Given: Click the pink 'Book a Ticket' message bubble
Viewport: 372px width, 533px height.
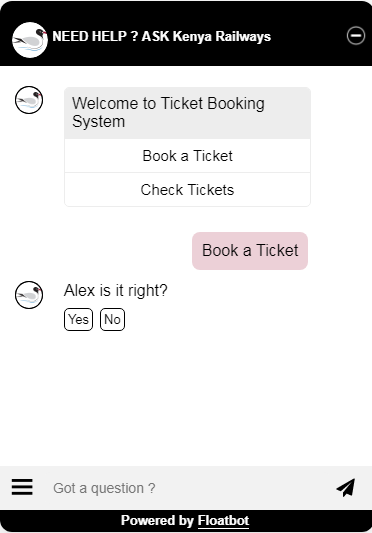Looking at the screenshot, I should pos(250,251).
